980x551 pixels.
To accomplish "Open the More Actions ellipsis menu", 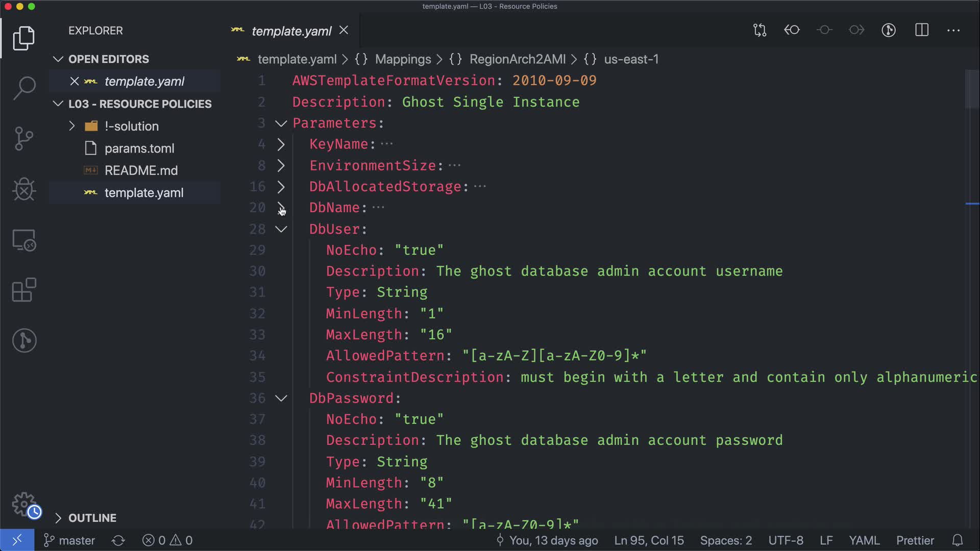I will (x=953, y=30).
